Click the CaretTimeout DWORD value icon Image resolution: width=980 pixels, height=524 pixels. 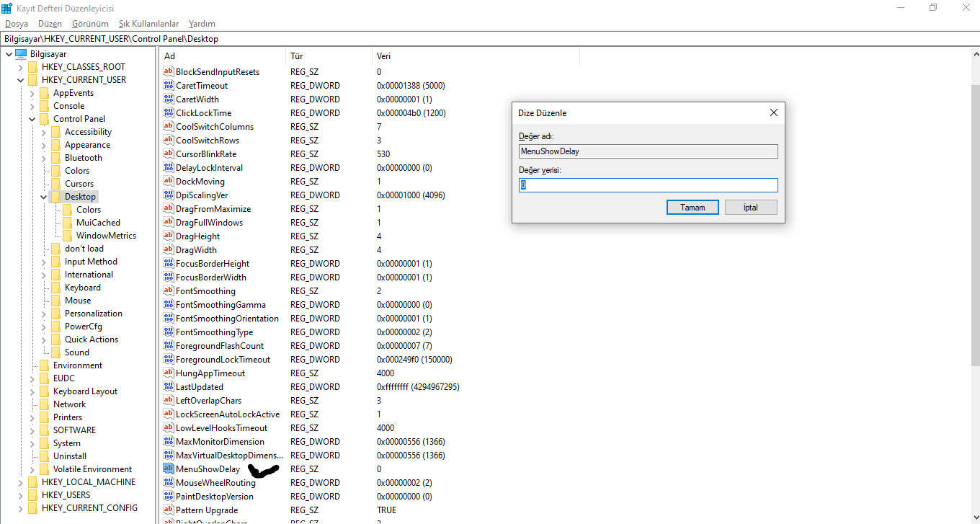click(x=169, y=86)
